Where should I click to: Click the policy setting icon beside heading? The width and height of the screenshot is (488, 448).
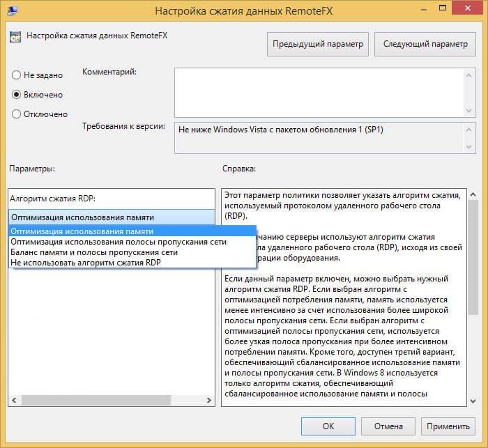[x=15, y=37]
